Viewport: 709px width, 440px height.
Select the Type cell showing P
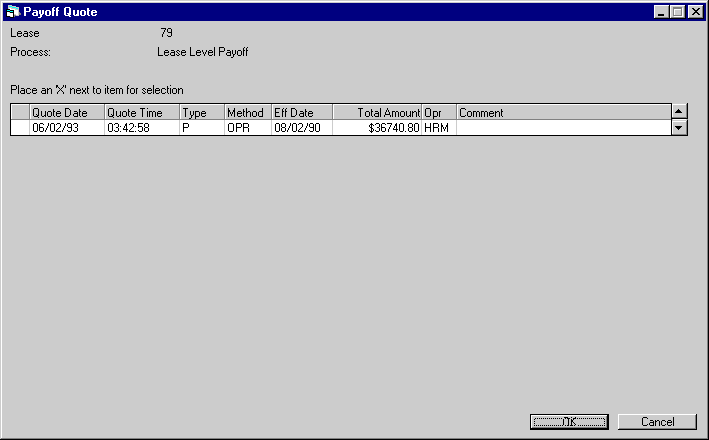[202, 128]
